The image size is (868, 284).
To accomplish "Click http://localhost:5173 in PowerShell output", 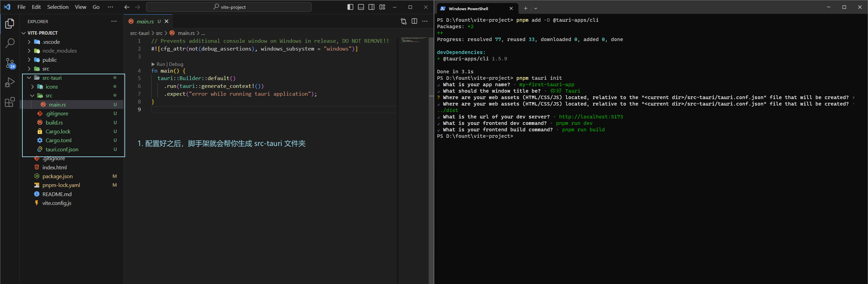I will click(x=591, y=117).
